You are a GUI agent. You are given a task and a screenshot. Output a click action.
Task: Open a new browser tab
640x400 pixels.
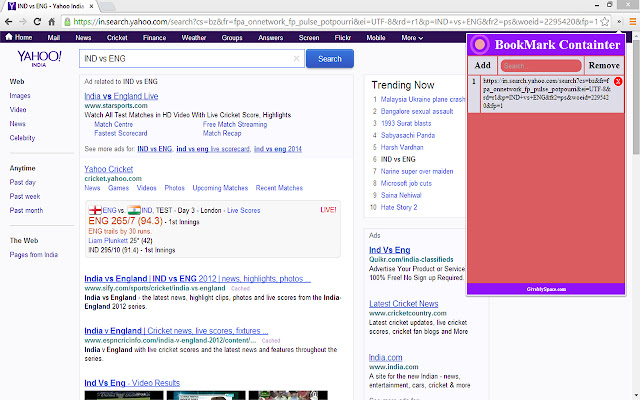(107, 6)
